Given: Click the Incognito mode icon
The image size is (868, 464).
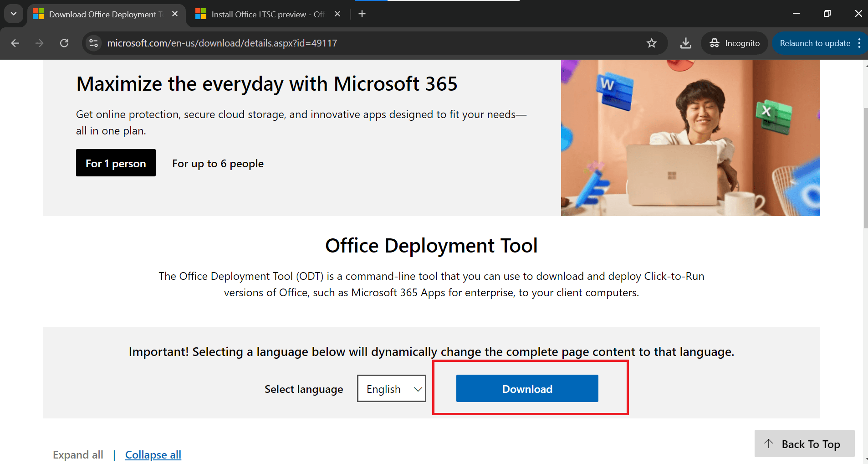Looking at the screenshot, I should pos(715,43).
